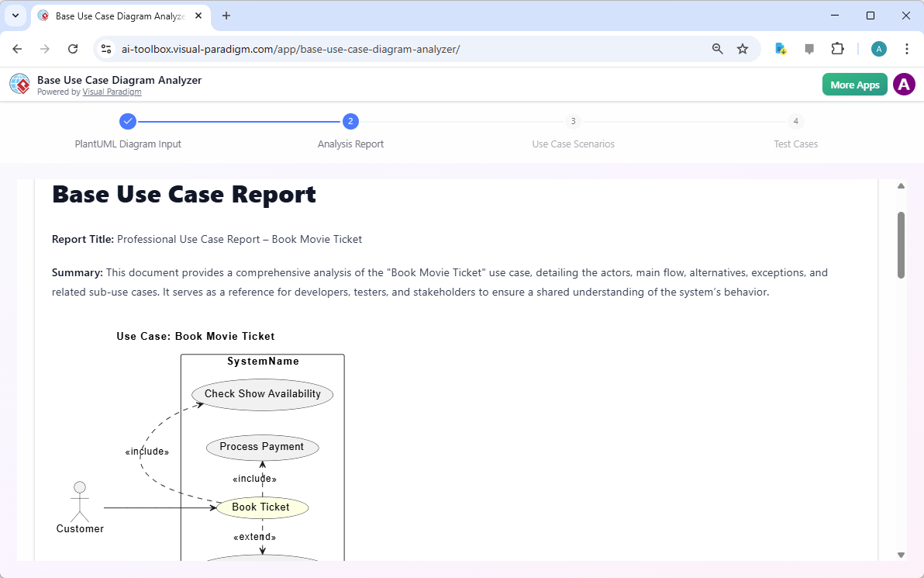Reload the current page

73,48
